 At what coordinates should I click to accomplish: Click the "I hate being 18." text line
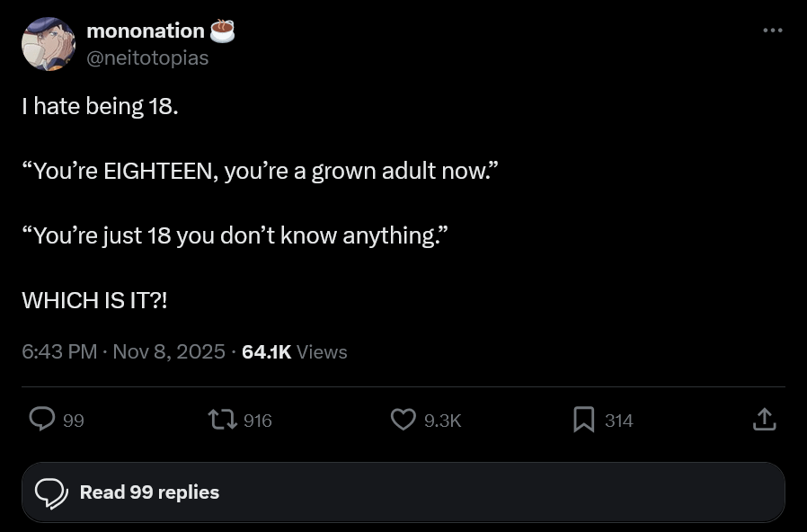(x=100, y=106)
